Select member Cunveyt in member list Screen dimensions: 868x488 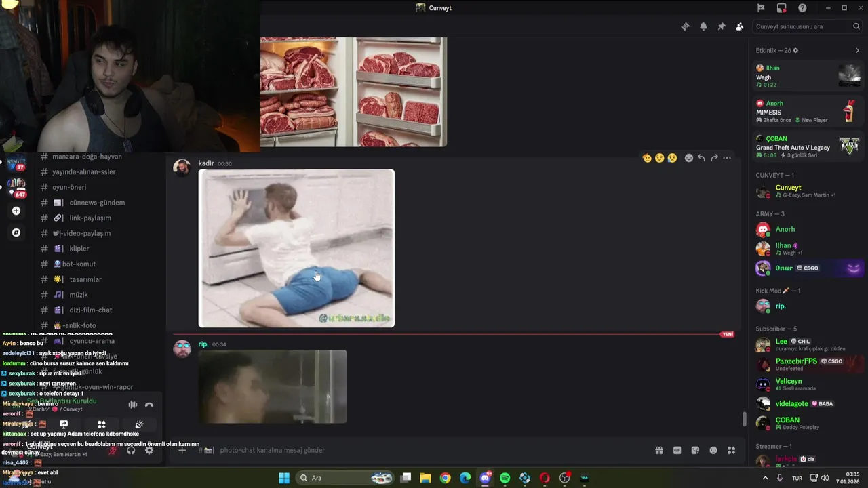pos(808,191)
